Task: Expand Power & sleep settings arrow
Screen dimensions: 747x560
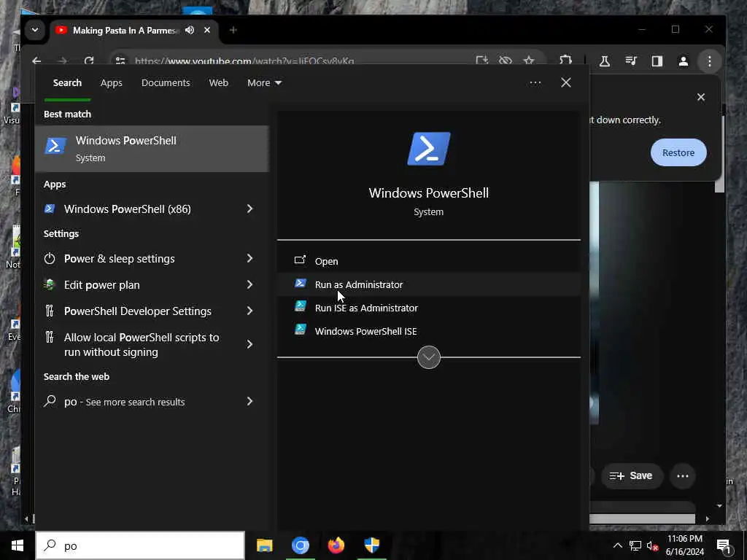Action: pyautogui.click(x=249, y=259)
